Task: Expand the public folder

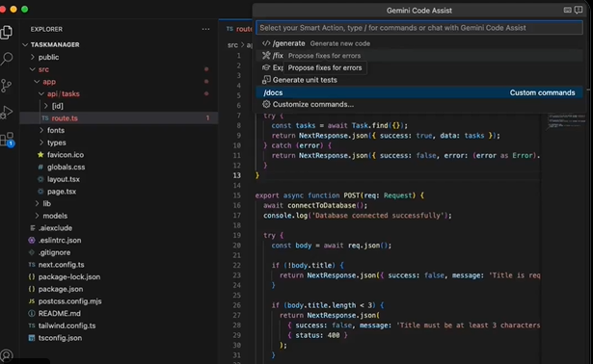Action: click(x=48, y=57)
